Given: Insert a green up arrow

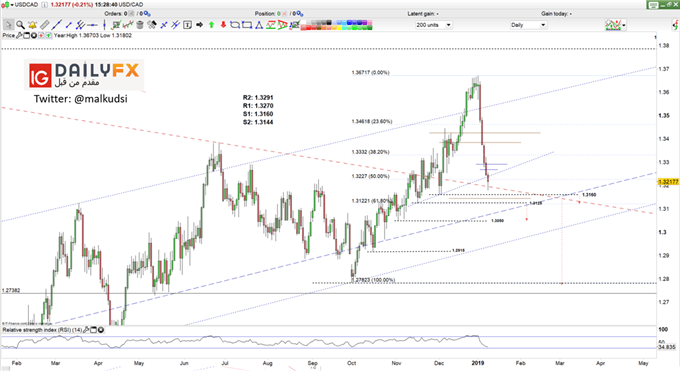Looking at the screenshot, I should [x=211, y=25].
